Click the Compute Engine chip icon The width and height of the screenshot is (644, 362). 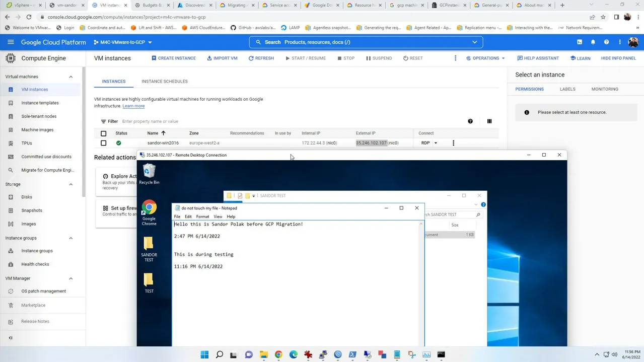tap(11, 58)
